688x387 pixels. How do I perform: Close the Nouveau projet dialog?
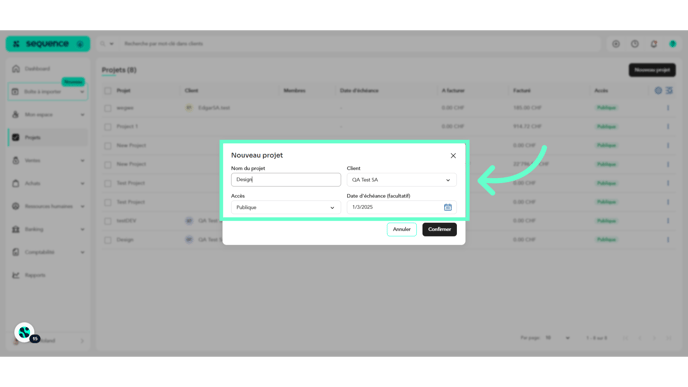pos(453,156)
